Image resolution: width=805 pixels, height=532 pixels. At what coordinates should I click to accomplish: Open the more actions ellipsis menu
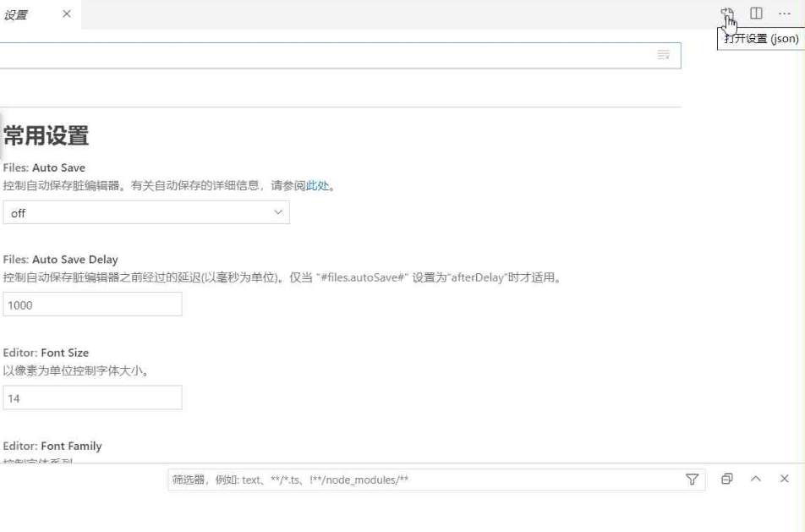point(784,15)
